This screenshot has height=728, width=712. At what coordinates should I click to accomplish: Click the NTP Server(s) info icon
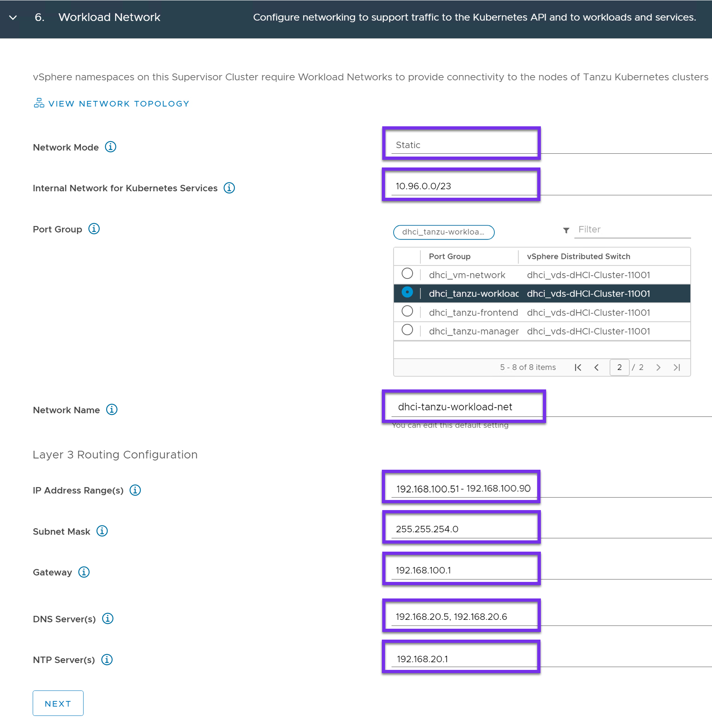[x=107, y=659]
